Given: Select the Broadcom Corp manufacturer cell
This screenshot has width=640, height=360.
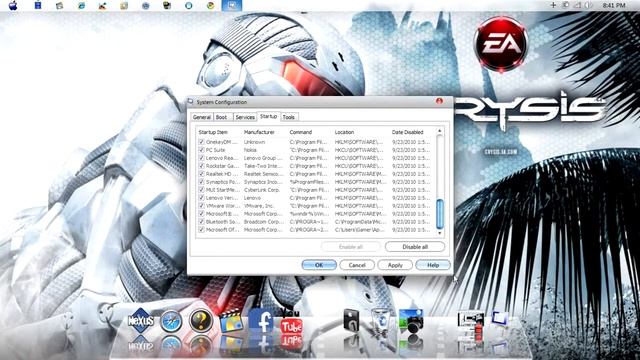Looking at the screenshot, I should (x=263, y=222).
